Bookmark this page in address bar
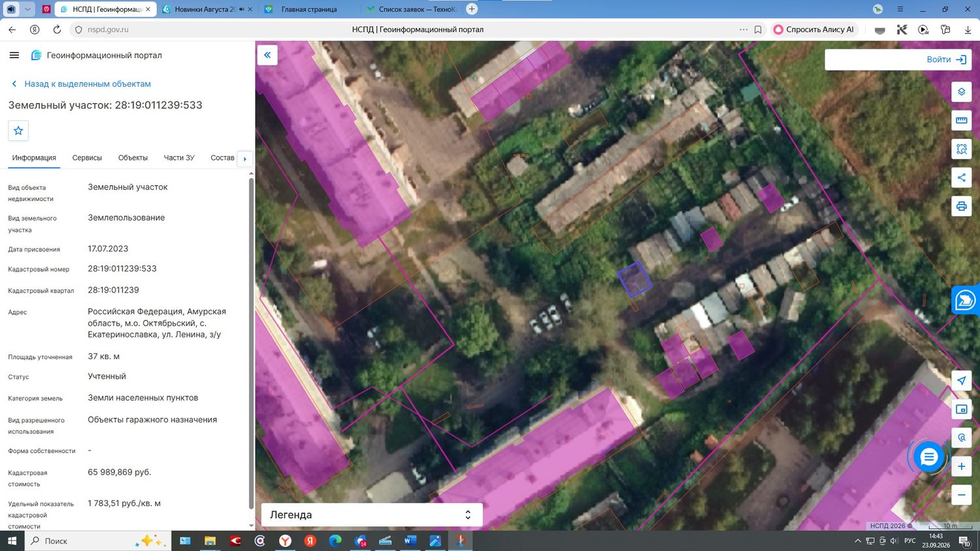Viewport: 980px width, 551px height. [x=758, y=29]
